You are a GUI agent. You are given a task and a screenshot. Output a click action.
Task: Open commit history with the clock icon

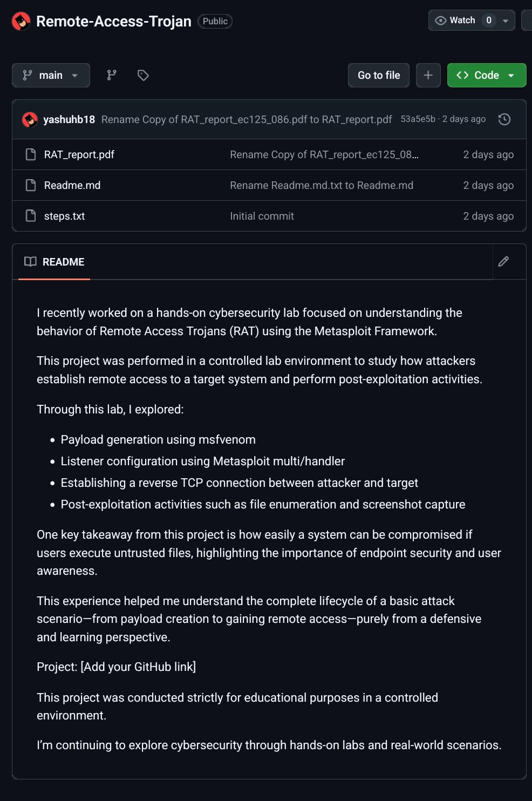coord(504,119)
